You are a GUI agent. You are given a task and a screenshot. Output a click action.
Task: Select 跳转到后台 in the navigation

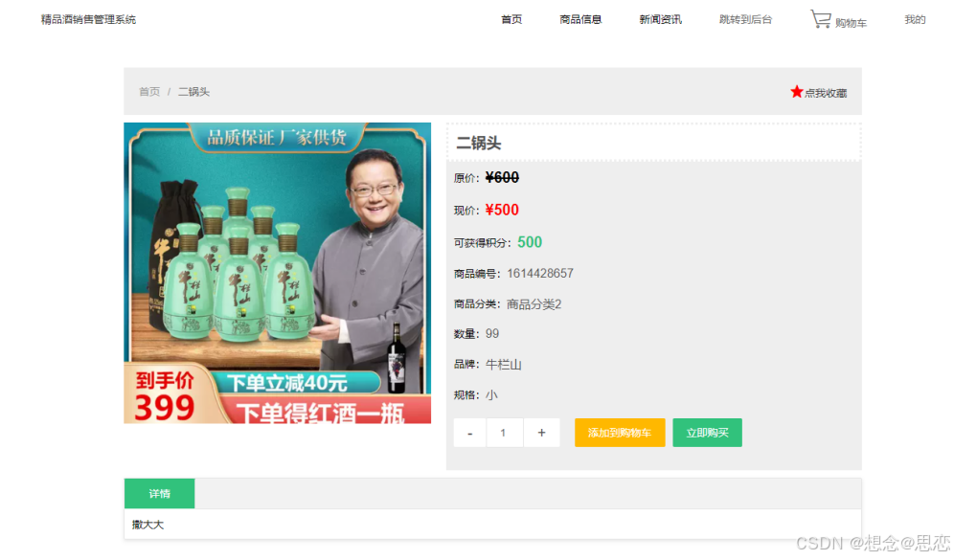pyautogui.click(x=745, y=19)
